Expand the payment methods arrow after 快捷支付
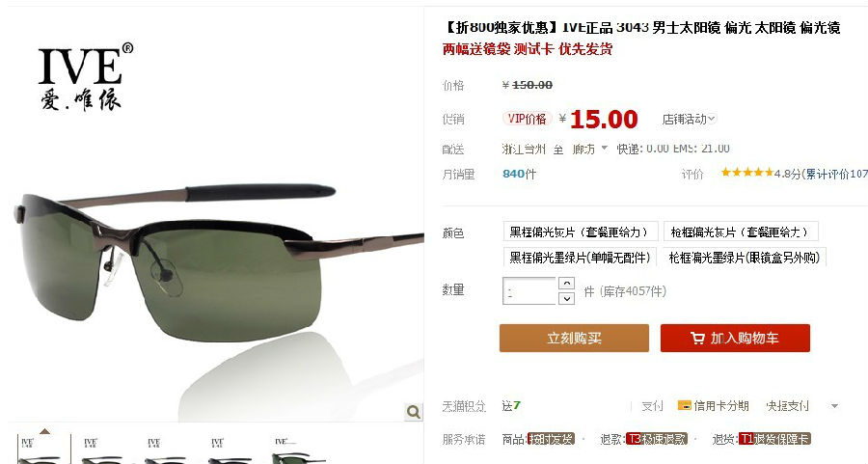The height and width of the screenshot is (464, 868). (x=834, y=406)
